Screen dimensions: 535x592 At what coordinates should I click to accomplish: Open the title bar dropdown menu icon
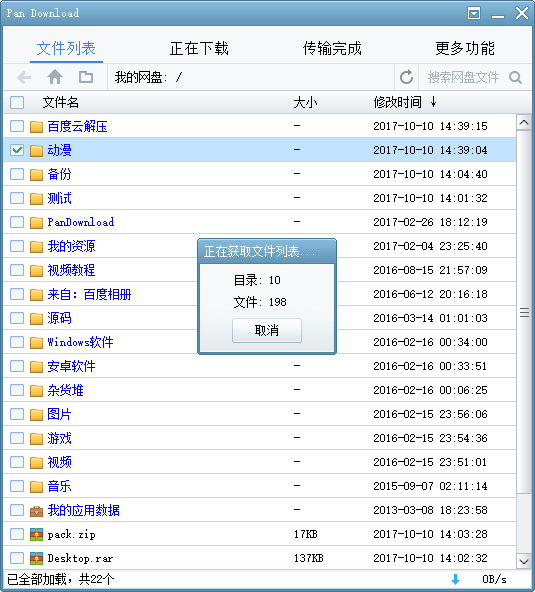point(474,13)
